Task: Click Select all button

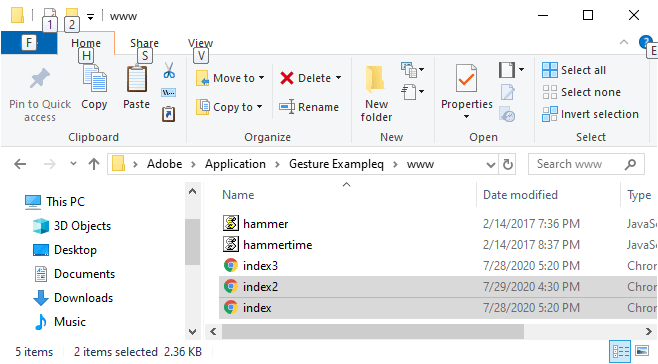Action: tap(574, 70)
